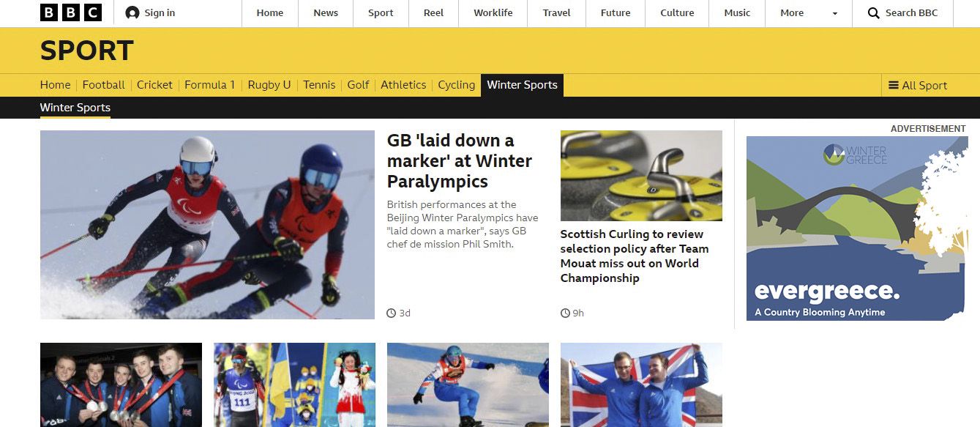
Task: Read the Scottish Curling selection policy article
Action: [x=635, y=256]
